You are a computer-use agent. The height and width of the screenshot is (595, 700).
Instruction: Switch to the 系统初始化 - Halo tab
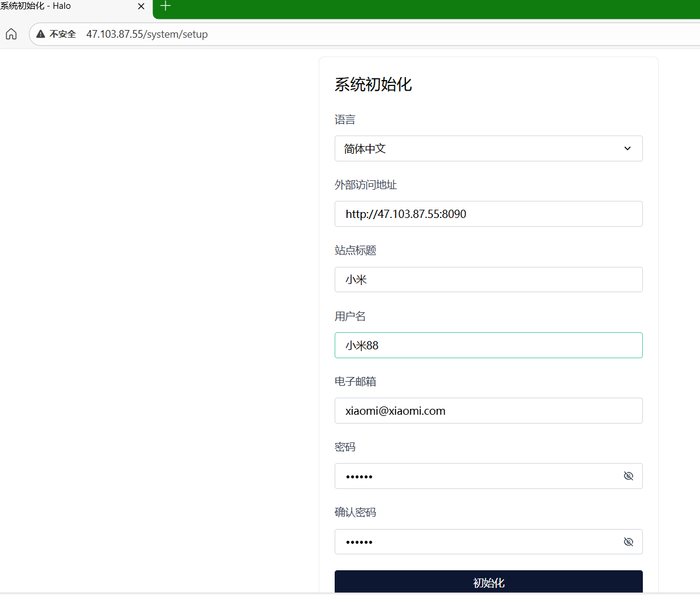(x=59, y=6)
